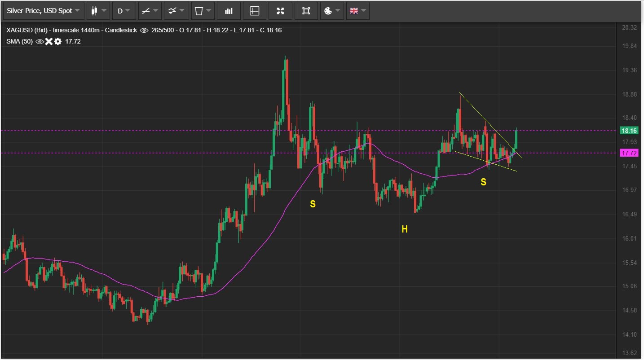Click the 15.06 price axis label
The image size is (644, 360).
[x=630, y=286]
